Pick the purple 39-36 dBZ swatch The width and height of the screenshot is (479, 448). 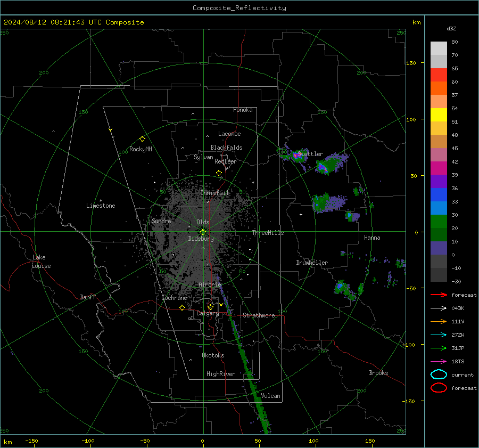(x=439, y=182)
